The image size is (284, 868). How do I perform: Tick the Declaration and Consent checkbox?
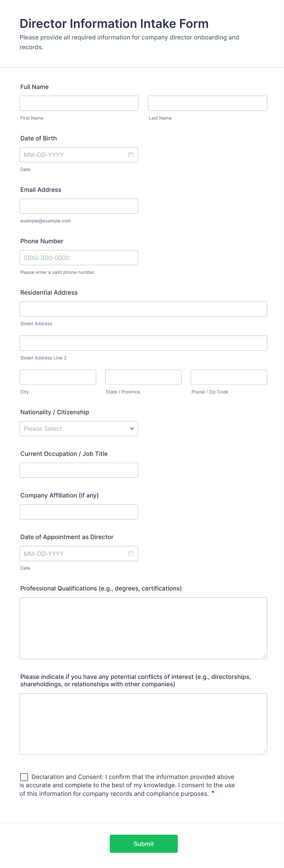[x=24, y=777]
